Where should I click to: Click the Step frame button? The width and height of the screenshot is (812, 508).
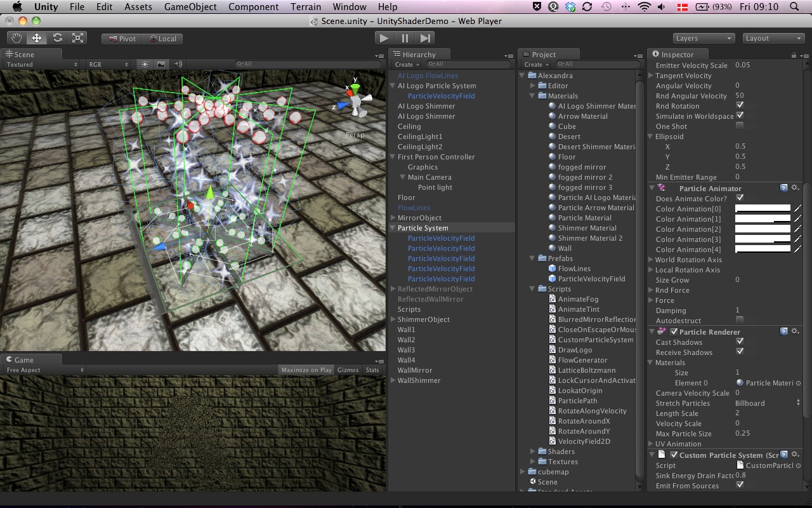coord(425,38)
